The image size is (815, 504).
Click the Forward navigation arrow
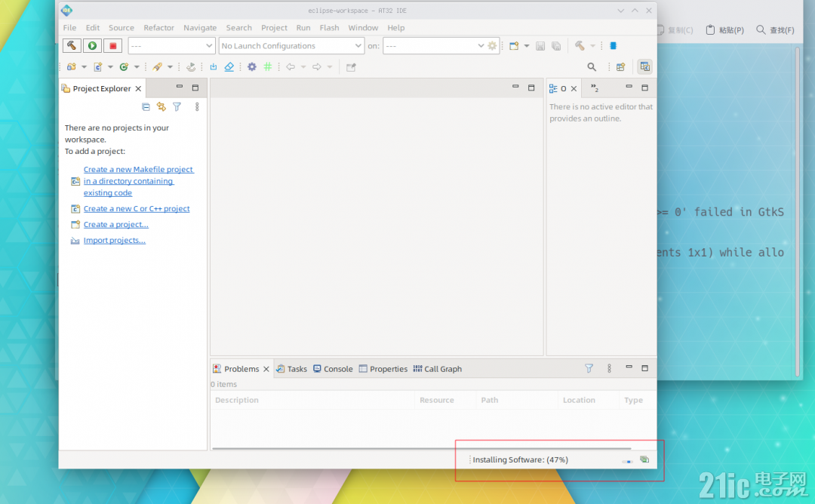click(316, 66)
